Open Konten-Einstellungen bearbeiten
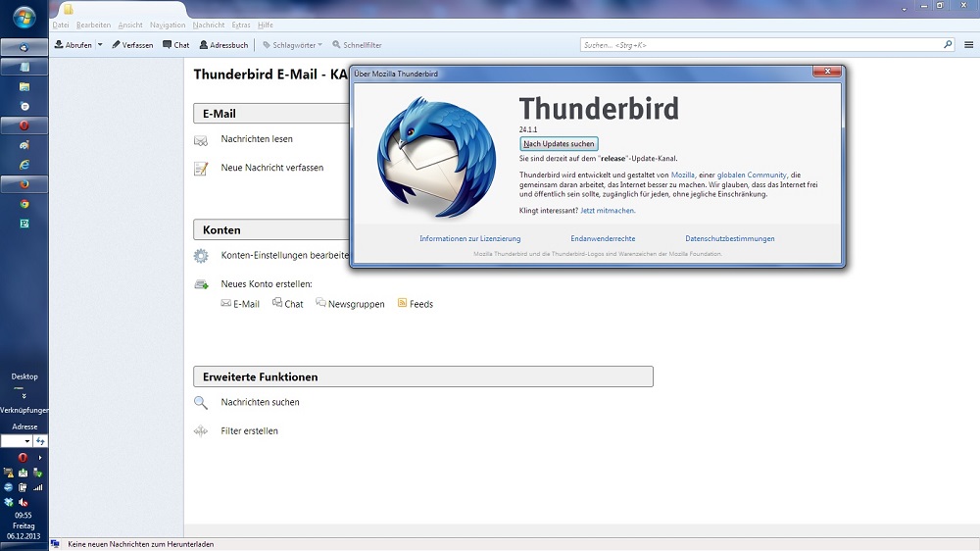980x551 pixels. pos(284,255)
